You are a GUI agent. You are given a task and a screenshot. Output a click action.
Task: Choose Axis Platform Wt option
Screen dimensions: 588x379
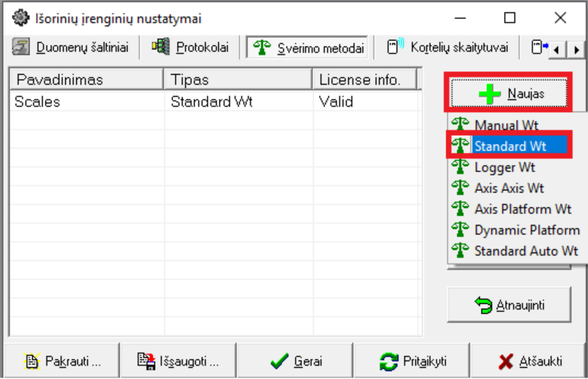pos(522,209)
